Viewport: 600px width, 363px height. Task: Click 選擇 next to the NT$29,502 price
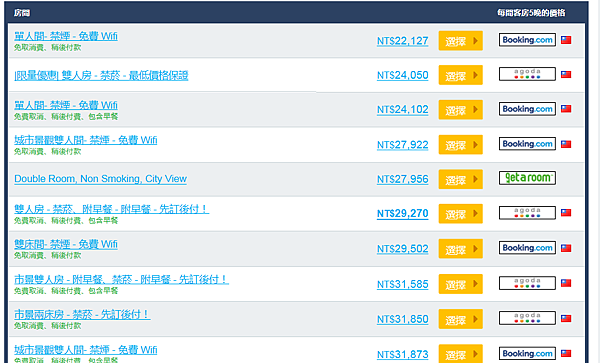(x=460, y=249)
